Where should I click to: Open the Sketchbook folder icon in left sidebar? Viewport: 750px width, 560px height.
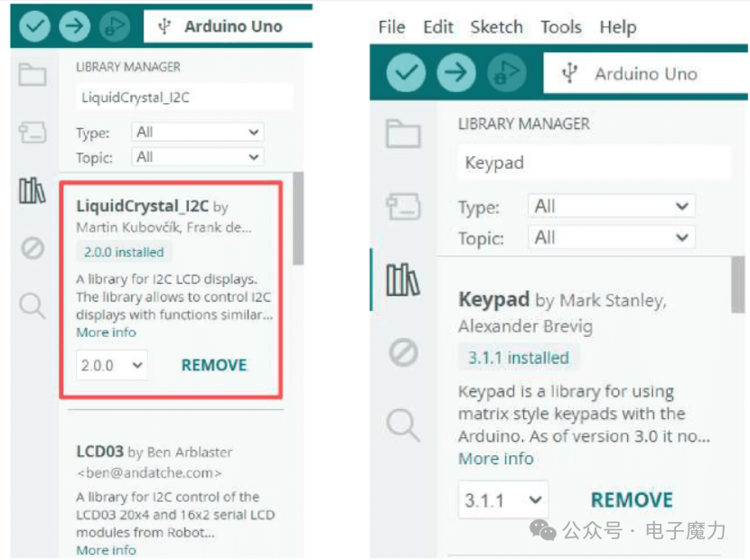pyautogui.click(x=32, y=75)
